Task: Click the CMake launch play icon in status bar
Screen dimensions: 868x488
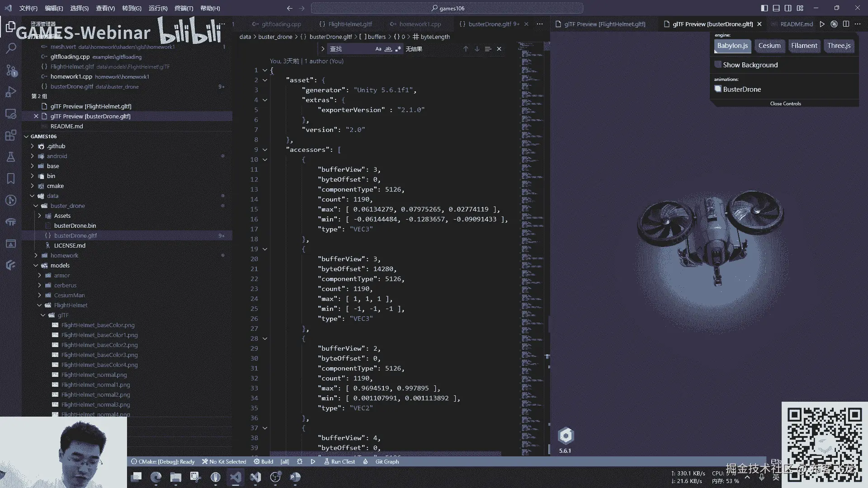Action: point(313,461)
